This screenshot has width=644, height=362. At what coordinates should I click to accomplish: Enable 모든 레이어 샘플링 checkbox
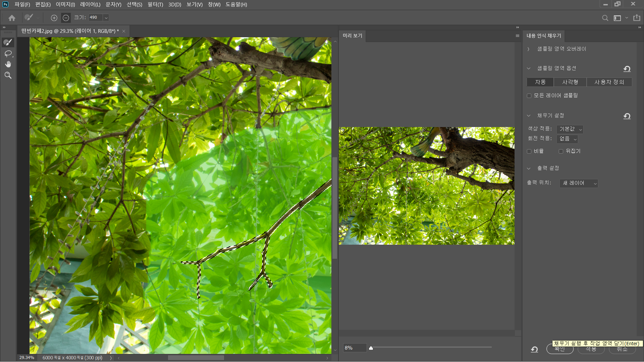pyautogui.click(x=529, y=96)
